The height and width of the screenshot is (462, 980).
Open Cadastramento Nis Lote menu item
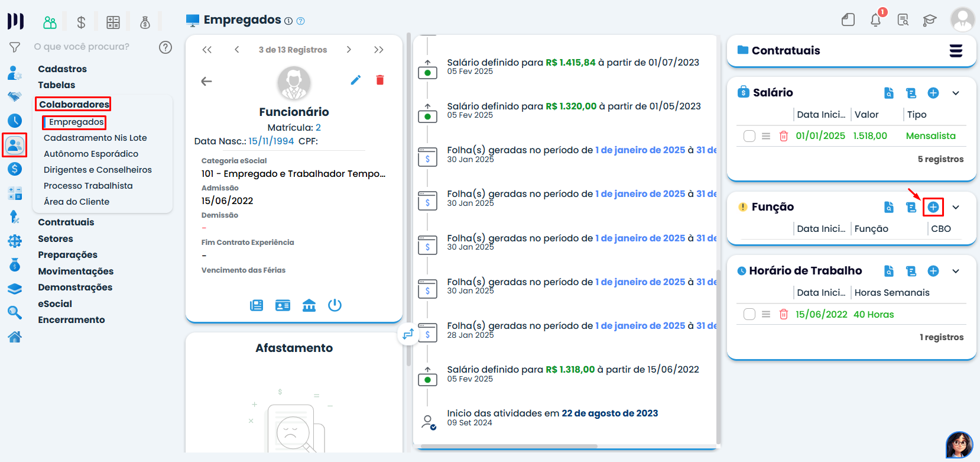coord(95,138)
